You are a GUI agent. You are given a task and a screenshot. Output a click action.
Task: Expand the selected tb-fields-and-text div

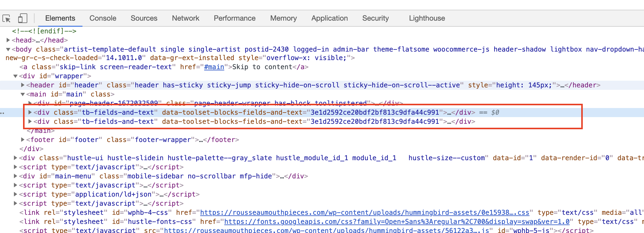30,112
